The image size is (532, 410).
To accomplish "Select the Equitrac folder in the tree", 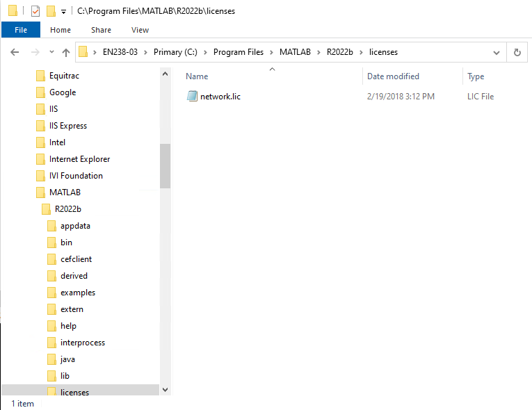I will (64, 76).
